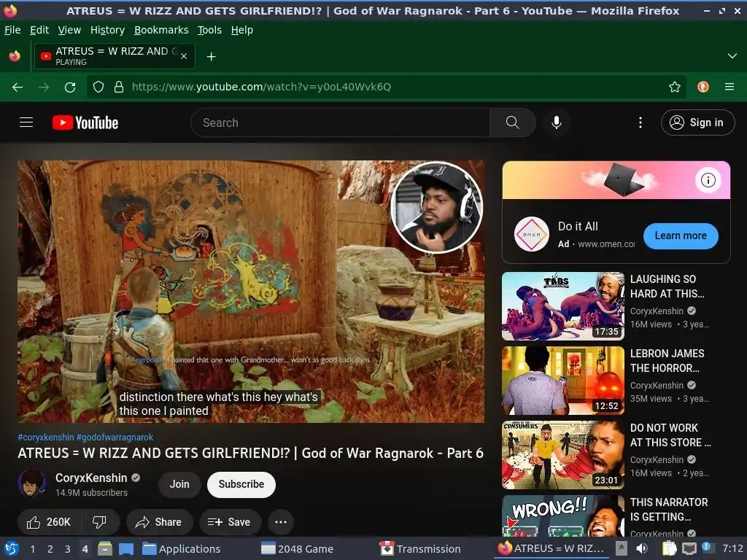Focus the YouTube search field
This screenshot has height=560, width=747.
[x=340, y=122]
